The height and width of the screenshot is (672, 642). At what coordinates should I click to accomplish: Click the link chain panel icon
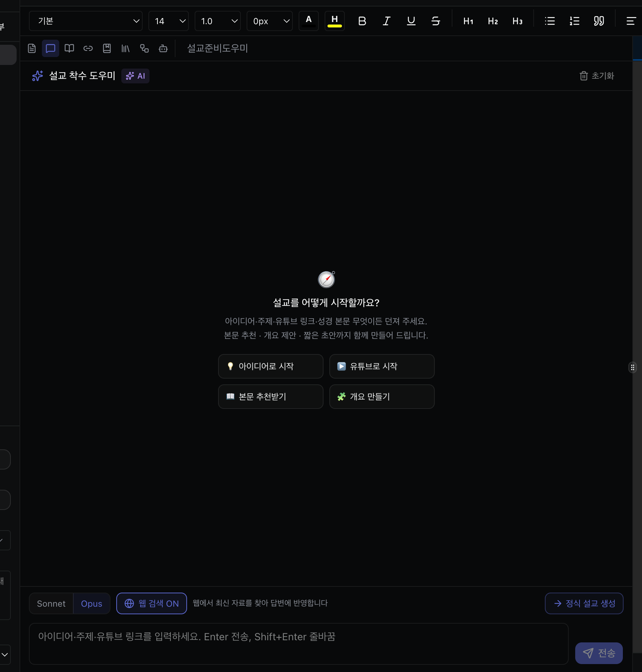coord(88,48)
